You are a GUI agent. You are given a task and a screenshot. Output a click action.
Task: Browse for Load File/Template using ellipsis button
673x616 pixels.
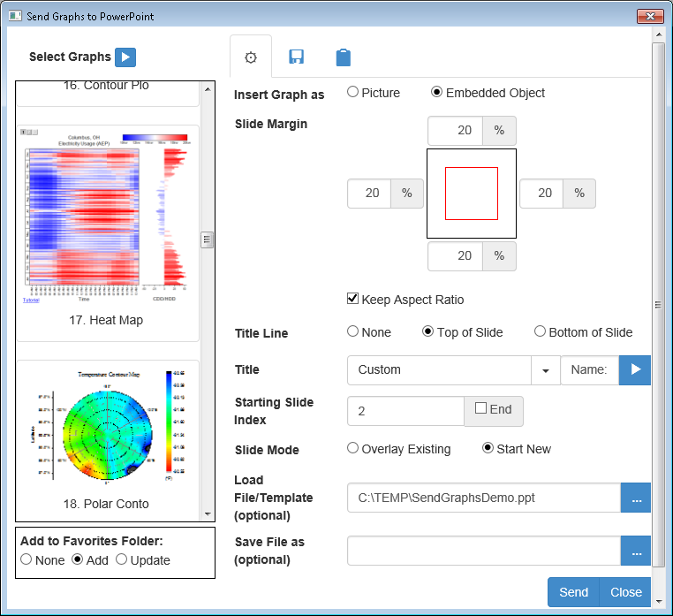pos(636,498)
